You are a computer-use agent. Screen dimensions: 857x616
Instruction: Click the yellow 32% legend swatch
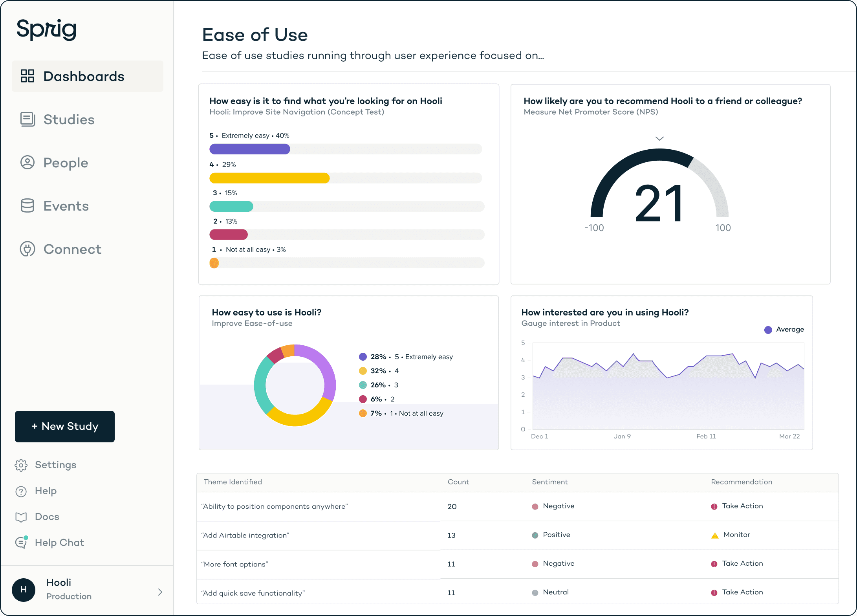click(x=363, y=371)
